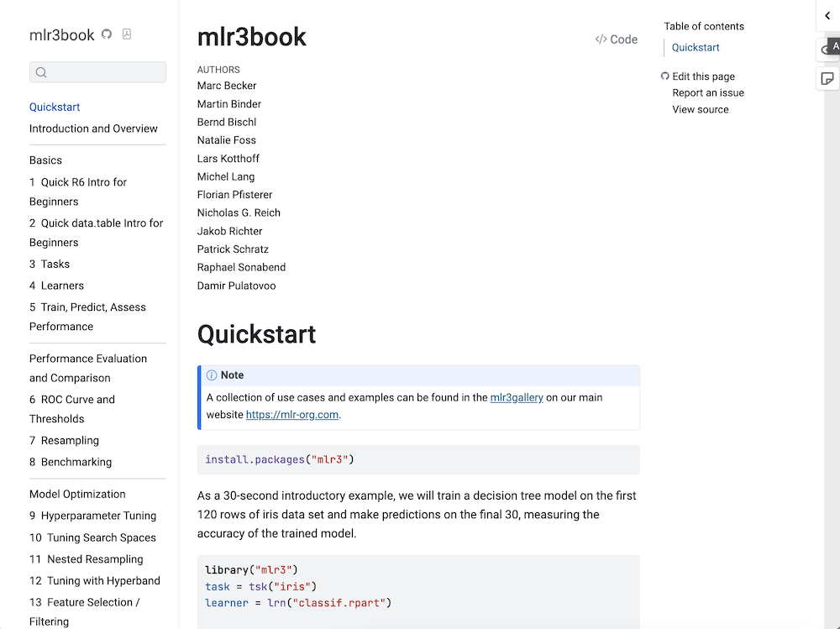Open chapter 8 Benchmarking

(x=71, y=462)
